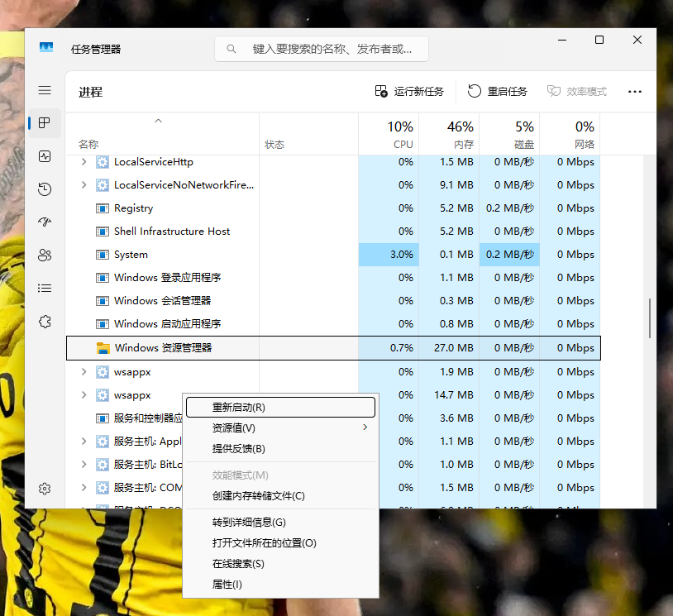Click the 重启任务 button
673x616 pixels.
(x=498, y=92)
